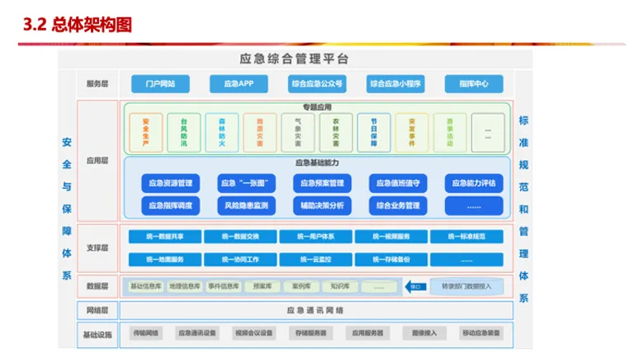Click the 地理信息库 data box

tap(184, 286)
